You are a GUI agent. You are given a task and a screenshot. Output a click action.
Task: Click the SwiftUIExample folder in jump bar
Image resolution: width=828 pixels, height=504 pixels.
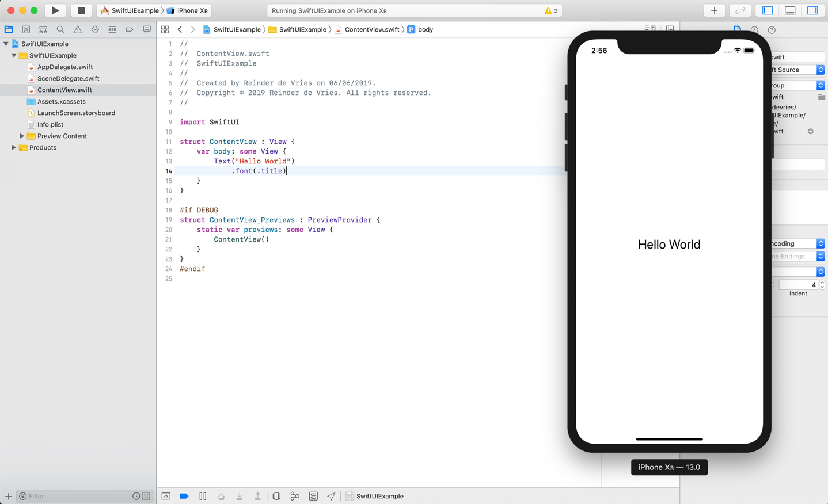pos(297,29)
